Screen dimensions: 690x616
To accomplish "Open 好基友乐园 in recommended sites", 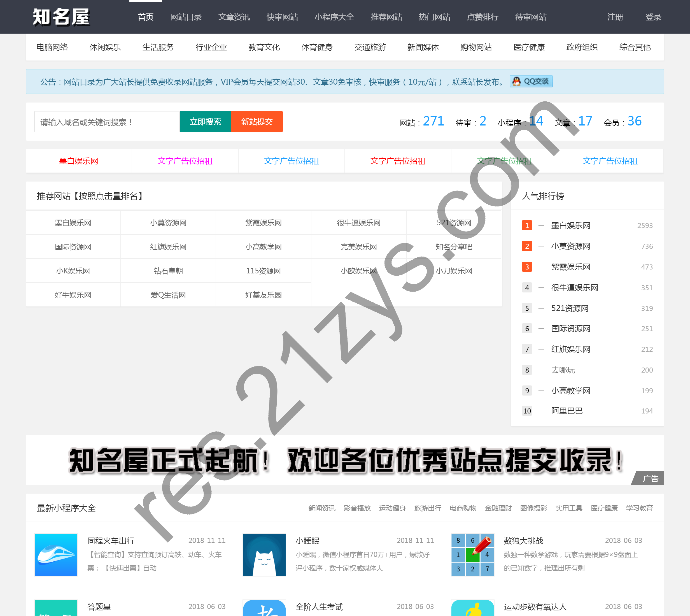I will 263,295.
